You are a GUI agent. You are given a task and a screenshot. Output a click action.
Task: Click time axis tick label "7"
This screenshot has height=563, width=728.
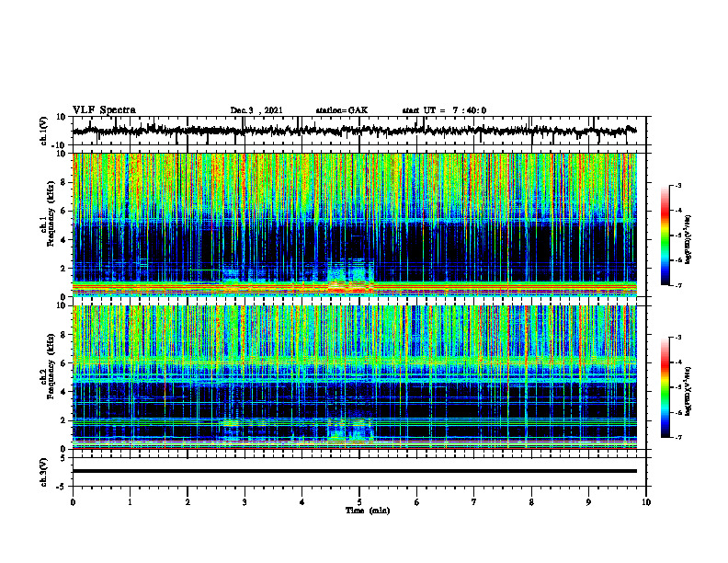coord(474,502)
